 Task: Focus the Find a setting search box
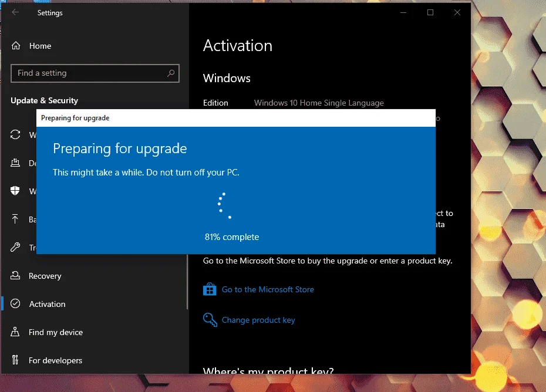point(95,73)
